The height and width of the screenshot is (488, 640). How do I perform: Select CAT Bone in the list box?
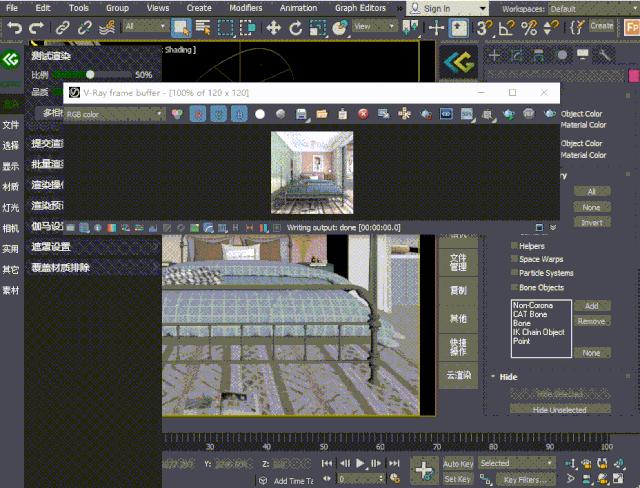click(x=531, y=314)
